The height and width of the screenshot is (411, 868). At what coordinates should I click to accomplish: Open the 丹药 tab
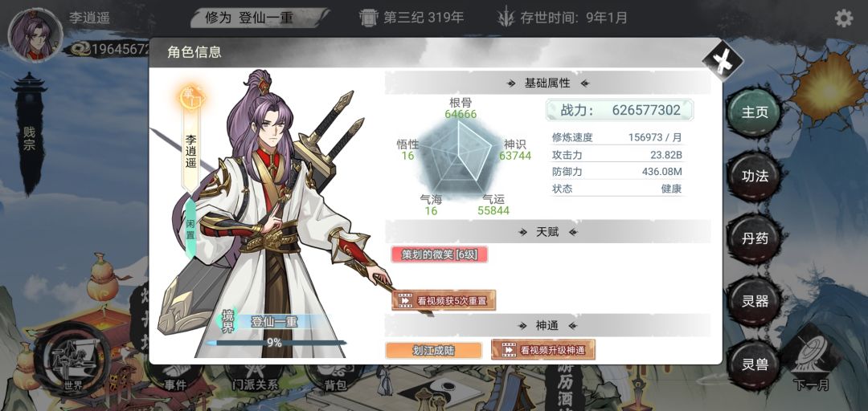coord(754,239)
